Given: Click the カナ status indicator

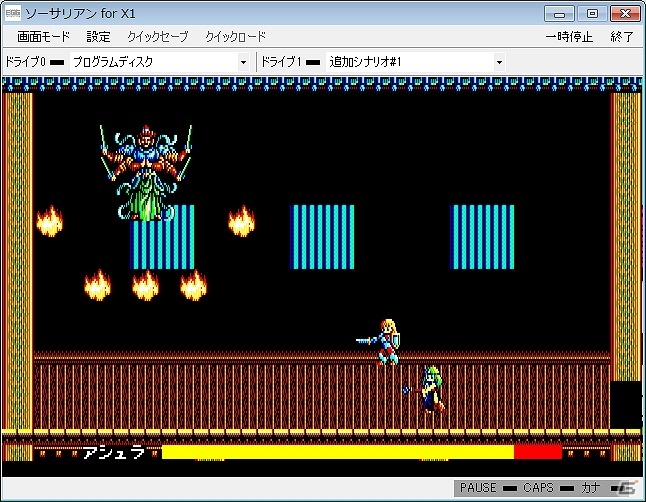Looking at the screenshot, I should tap(617, 488).
